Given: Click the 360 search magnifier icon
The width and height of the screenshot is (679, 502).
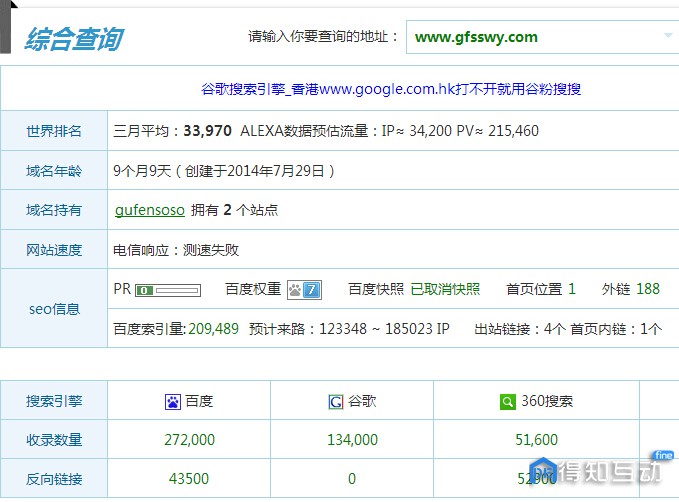Looking at the screenshot, I should pos(508,402).
